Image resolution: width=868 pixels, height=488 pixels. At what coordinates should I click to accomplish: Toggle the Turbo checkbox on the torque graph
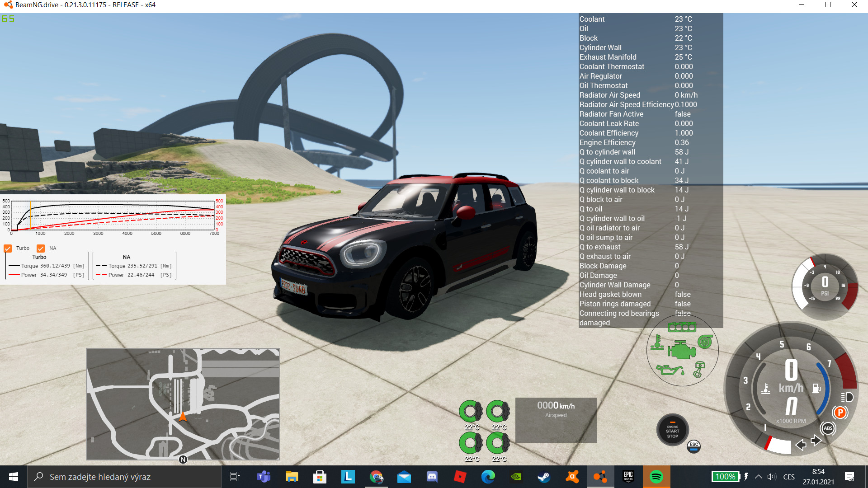pos(7,248)
